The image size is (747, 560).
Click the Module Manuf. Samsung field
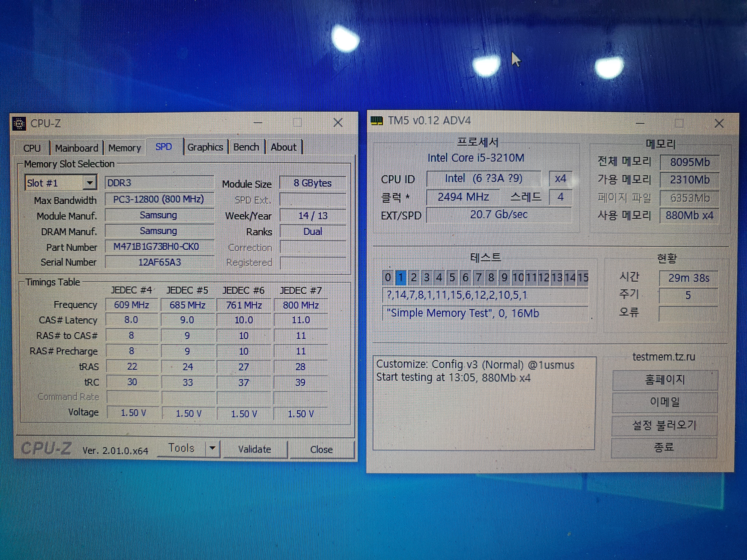(x=159, y=215)
